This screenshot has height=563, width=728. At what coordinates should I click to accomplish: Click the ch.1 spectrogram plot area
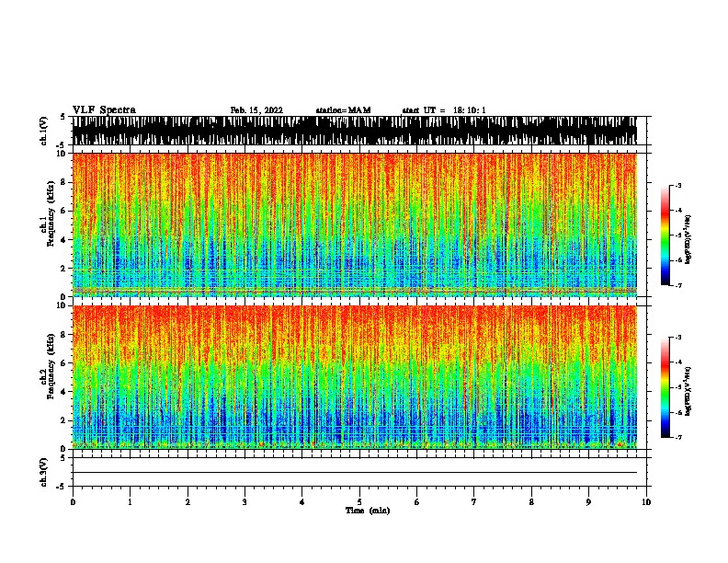(x=355, y=224)
